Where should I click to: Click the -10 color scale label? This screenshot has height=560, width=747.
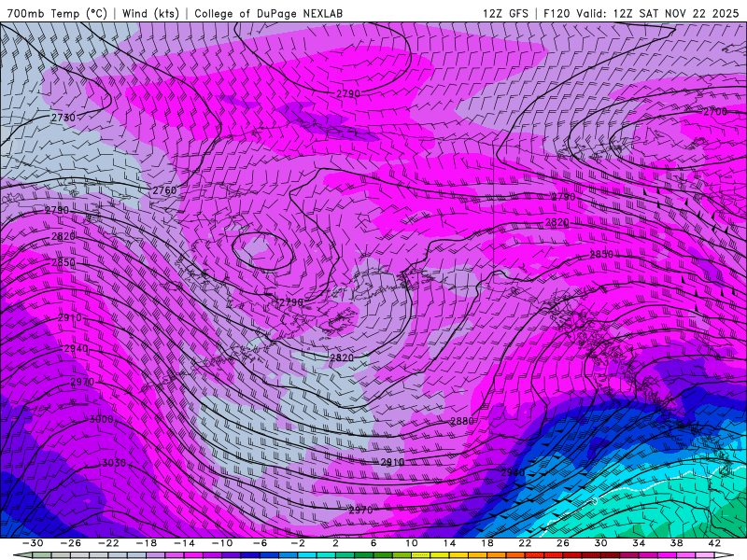tap(222, 543)
